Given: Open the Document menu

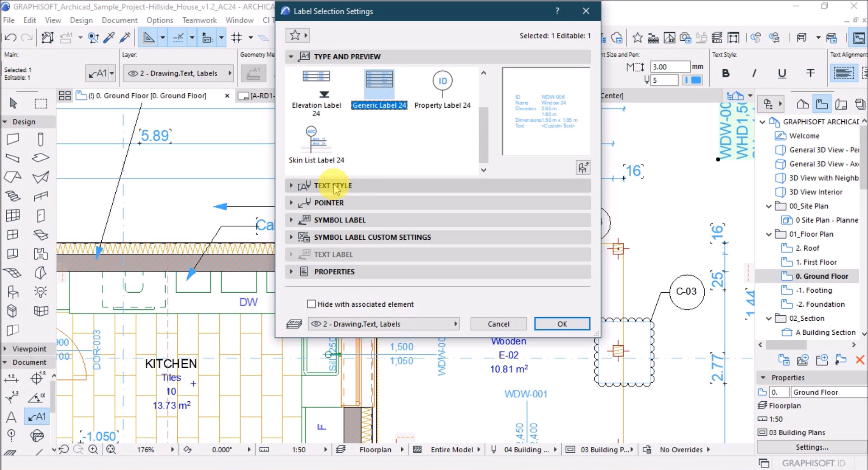Looking at the screenshot, I should click(119, 20).
